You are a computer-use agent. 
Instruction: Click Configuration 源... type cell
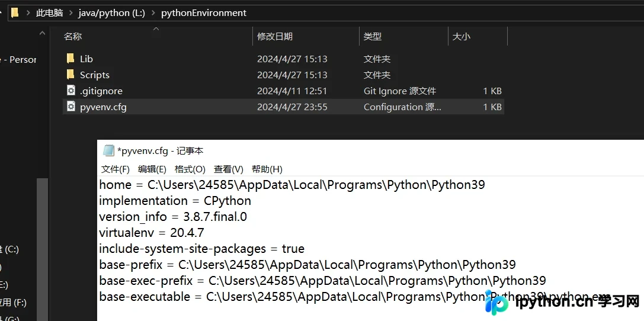point(402,107)
